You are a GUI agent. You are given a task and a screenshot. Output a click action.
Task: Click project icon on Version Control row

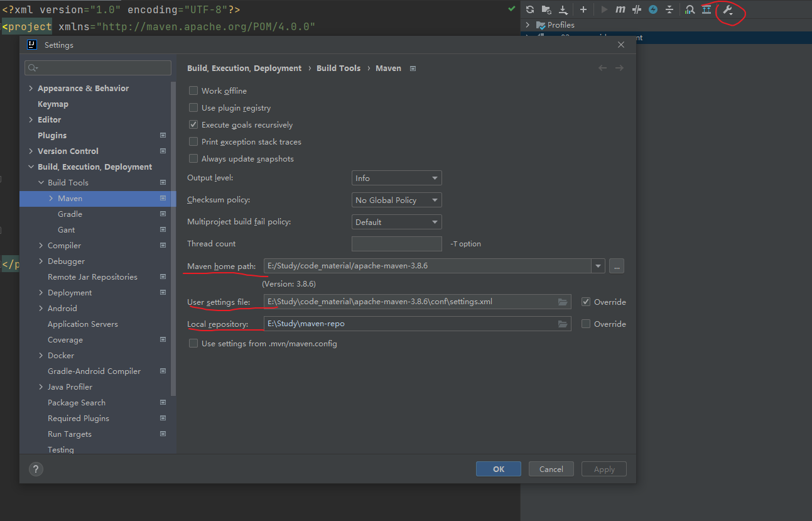pyautogui.click(x=163, y=151)
